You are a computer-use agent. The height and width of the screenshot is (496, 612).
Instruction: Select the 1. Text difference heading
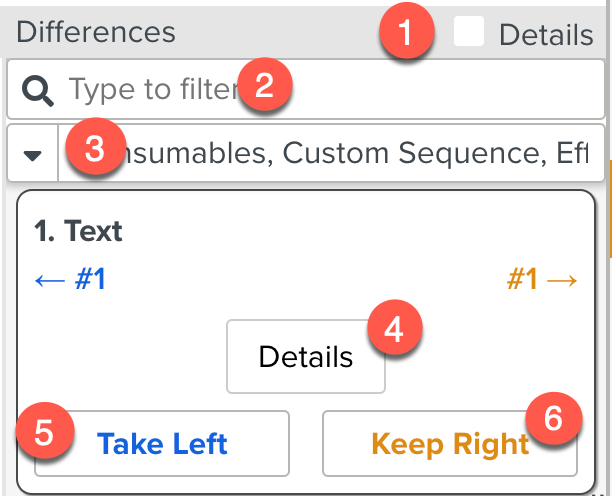(x=78, y=232)
